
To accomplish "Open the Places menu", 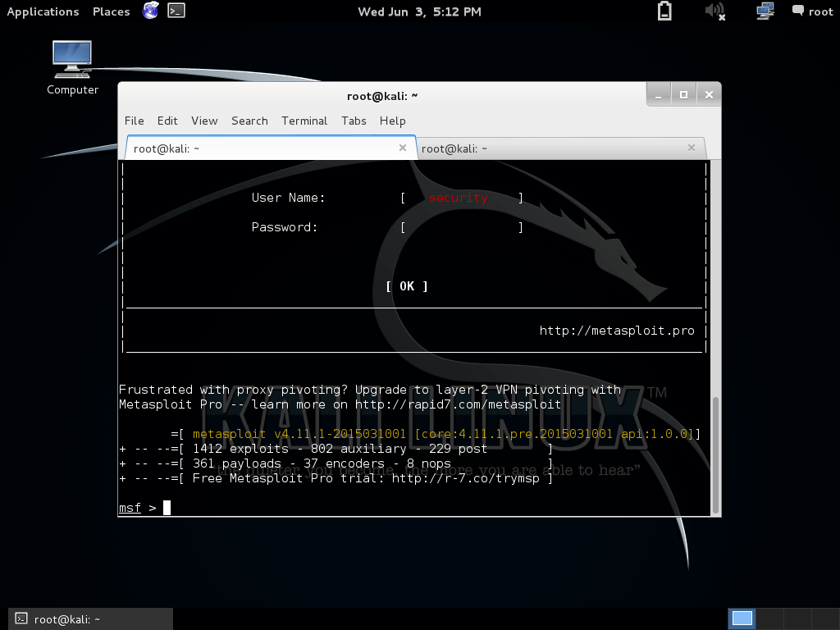I will pyautogui.click(x=111, y=11).
